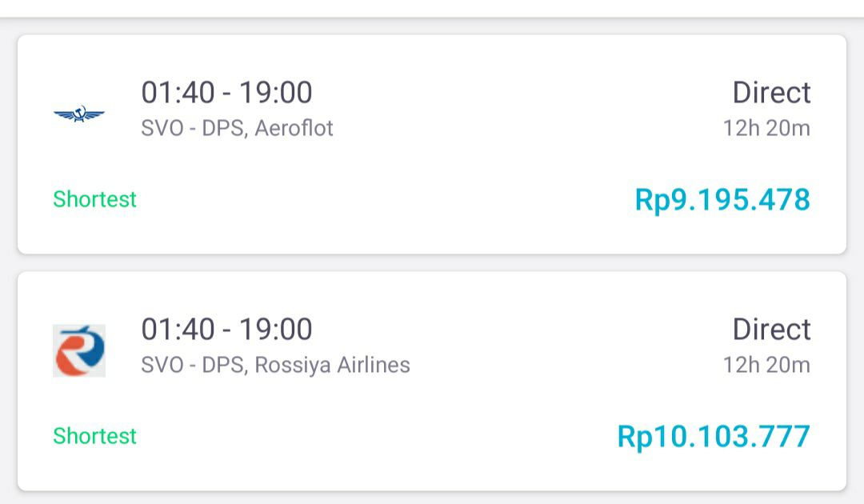Viewport: 864px width, 504px height.
Task: Select the Rossiya 01:40 - 19:00 departure time
Action: 226,329
